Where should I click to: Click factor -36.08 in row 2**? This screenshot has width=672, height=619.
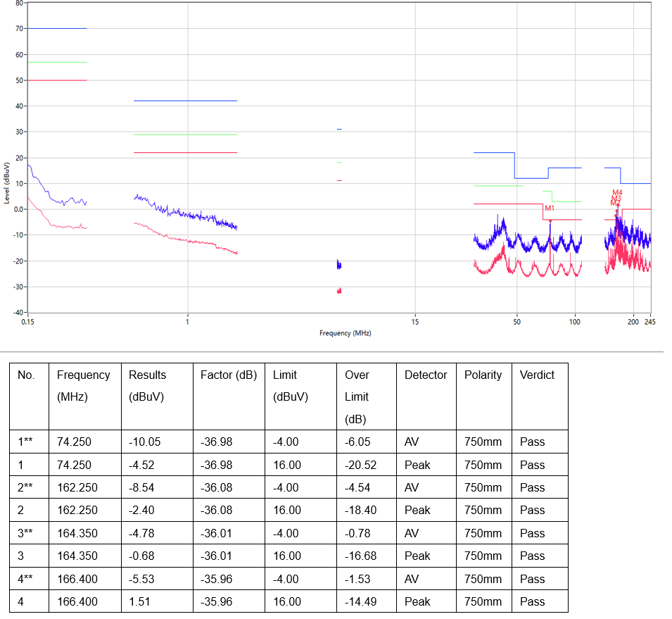(x=217, y=488)
